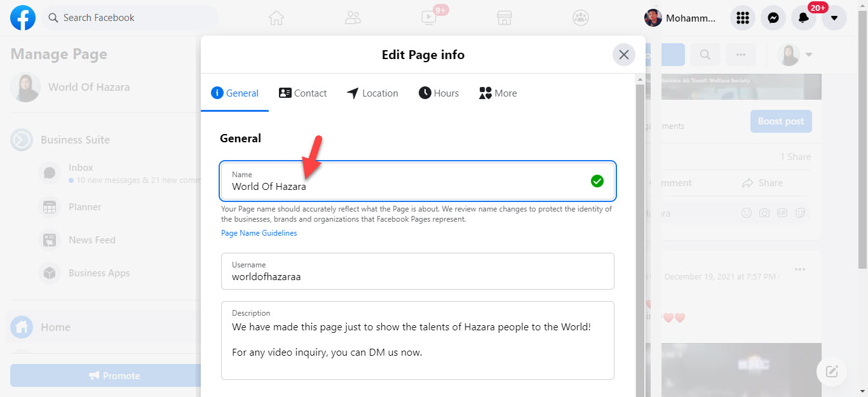This screenshot has height=397, width=868.
Task: Open the Watch video icon
Action: [x=429, y=18]
